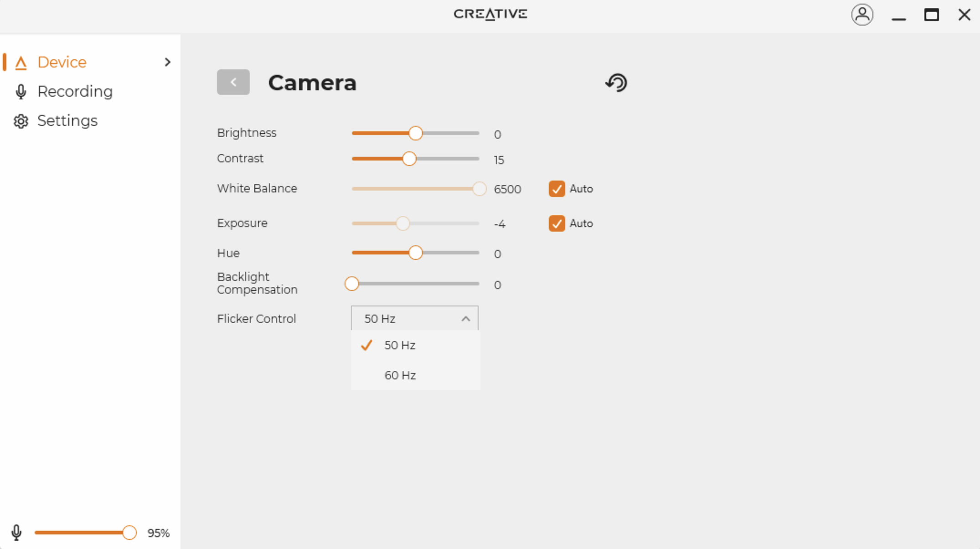980x549 pixels.
Task: Disable the Exposure Auto checkbox
Action: tap(557, 223)
